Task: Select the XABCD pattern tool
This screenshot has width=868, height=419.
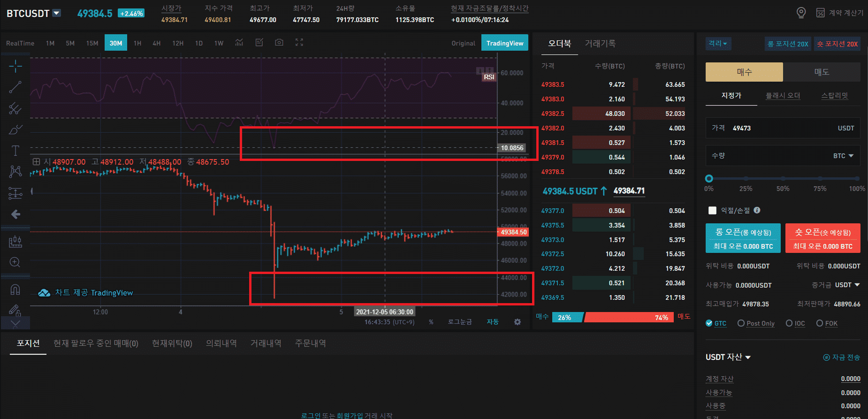Action: point(15,171)
